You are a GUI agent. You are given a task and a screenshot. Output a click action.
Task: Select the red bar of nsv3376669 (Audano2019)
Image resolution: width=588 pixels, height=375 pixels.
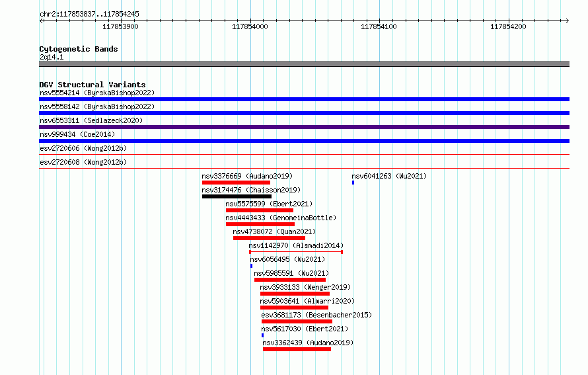(x=237, y=183)
